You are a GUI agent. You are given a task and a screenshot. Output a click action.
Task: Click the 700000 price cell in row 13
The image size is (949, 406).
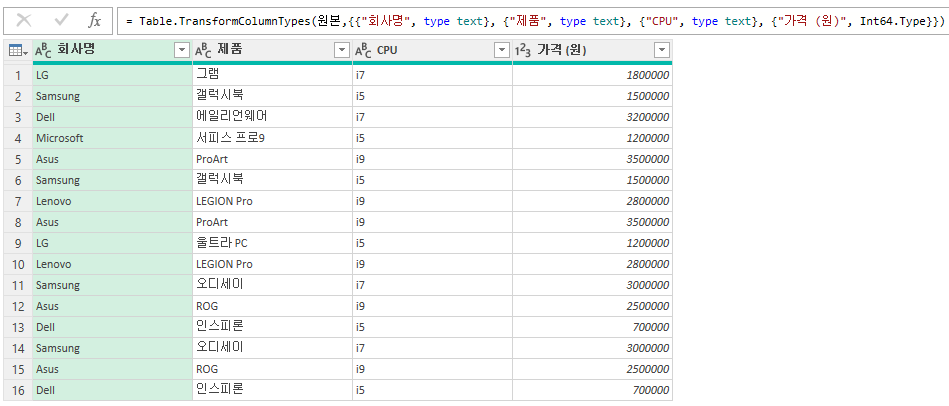(593, 327)
